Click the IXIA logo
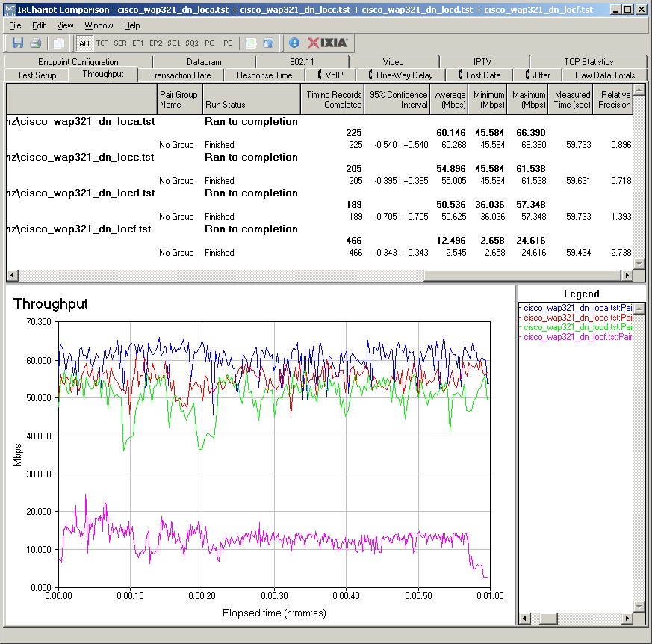 pos(328,43)
